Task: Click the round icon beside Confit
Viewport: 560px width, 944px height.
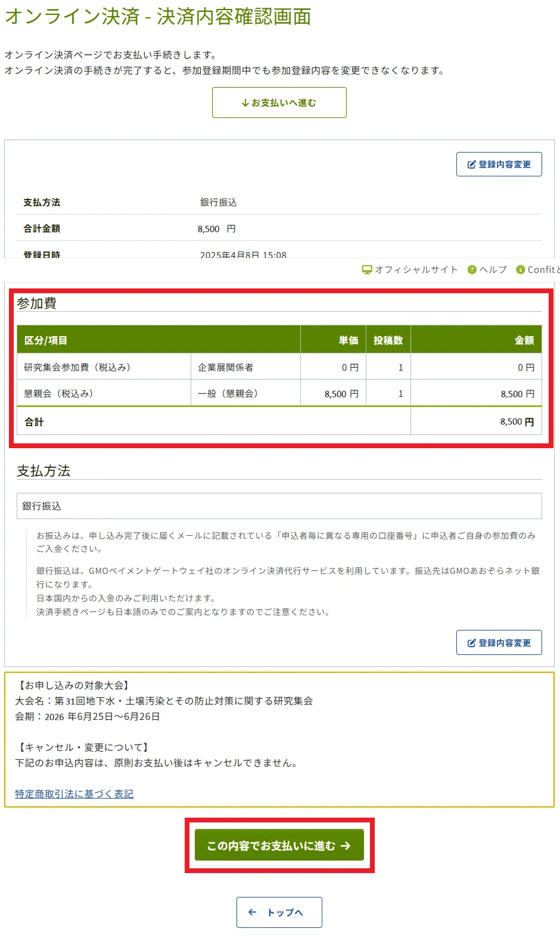Action: [x=520, y=269]
